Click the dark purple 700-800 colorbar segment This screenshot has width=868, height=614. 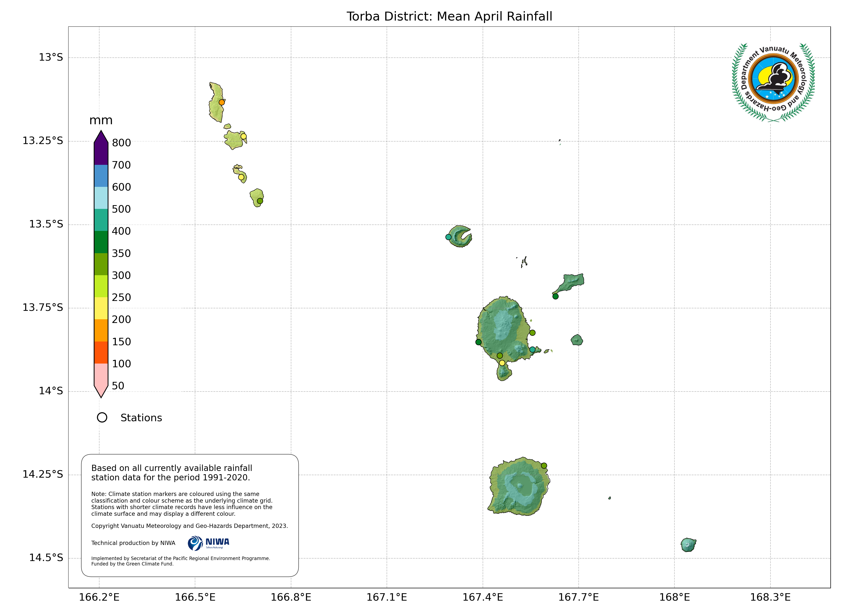[x=101, y=154]
